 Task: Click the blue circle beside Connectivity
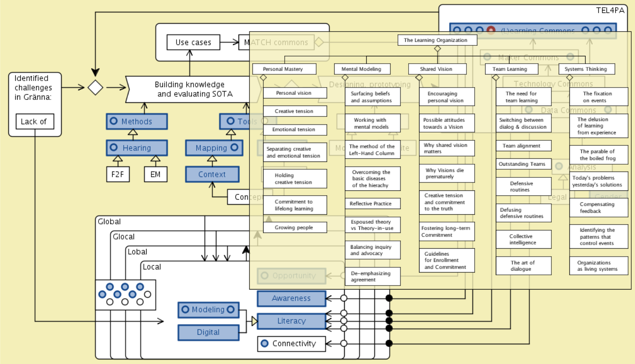264,343
